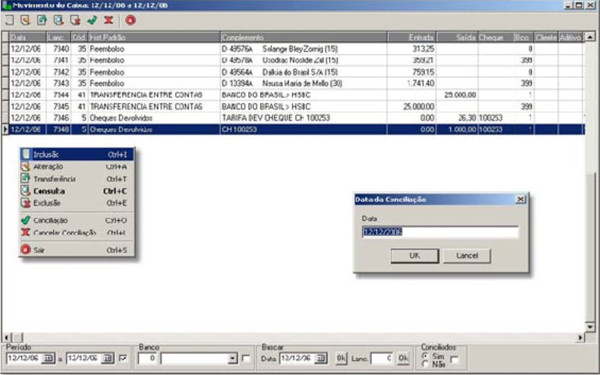Image resolution: width=600 pixels, height=375 pixels.
Task: Select row 7343 Neusa Maria de Mello
Action: point(293,83)
